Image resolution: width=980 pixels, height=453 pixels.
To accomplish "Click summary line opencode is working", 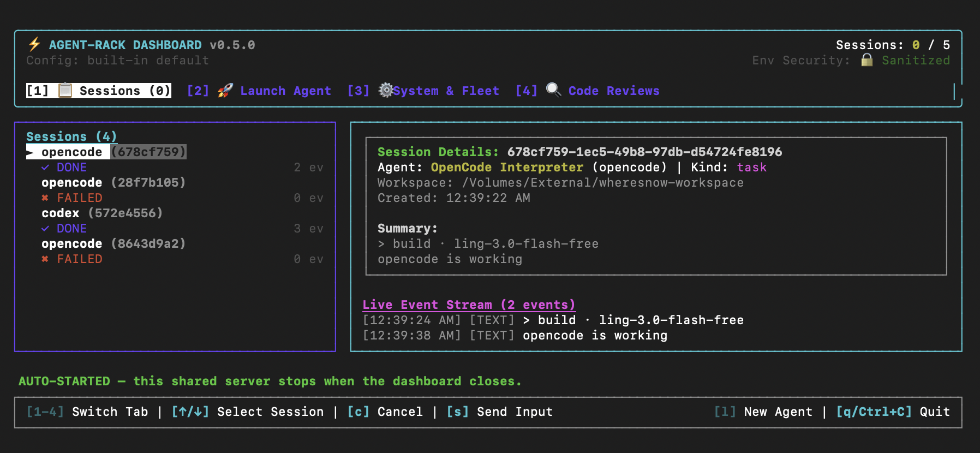I will click(450, 259).
